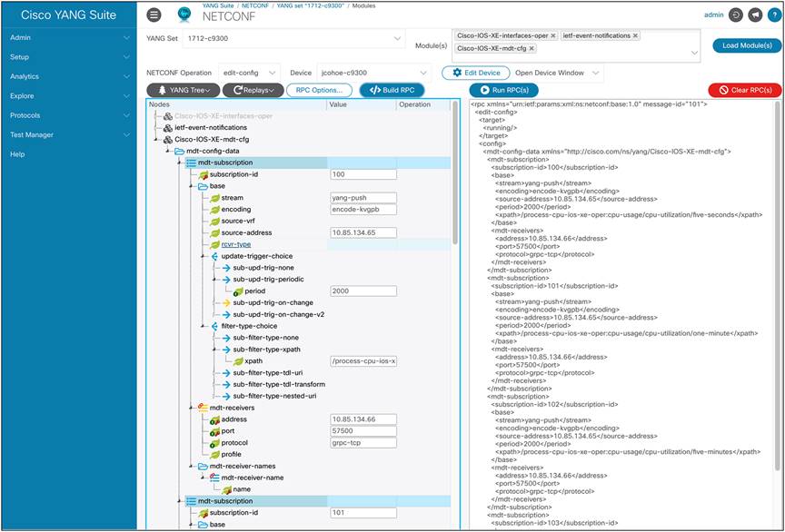Click the Edit Device button
Image resolution: width=785 pixels, height=532 pixels.
475,73
